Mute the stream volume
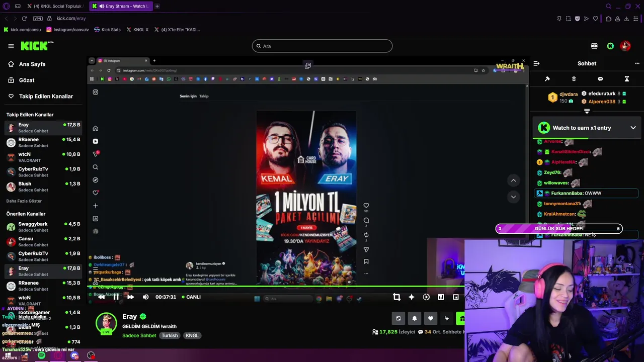This screenshot has height=362, width=644. click(x=145, y=297)
